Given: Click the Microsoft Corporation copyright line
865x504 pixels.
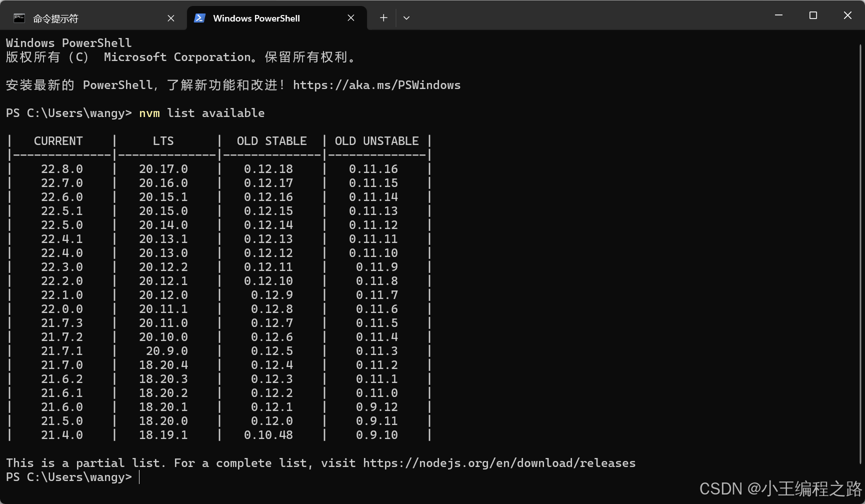Looking at the screenshot, I should 180,57.
